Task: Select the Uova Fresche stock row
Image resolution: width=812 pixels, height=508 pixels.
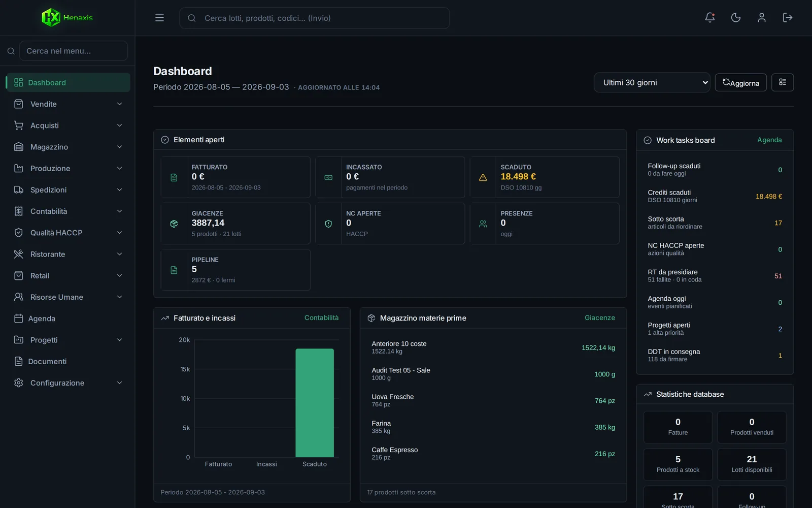Action: [x=493, y=401]
